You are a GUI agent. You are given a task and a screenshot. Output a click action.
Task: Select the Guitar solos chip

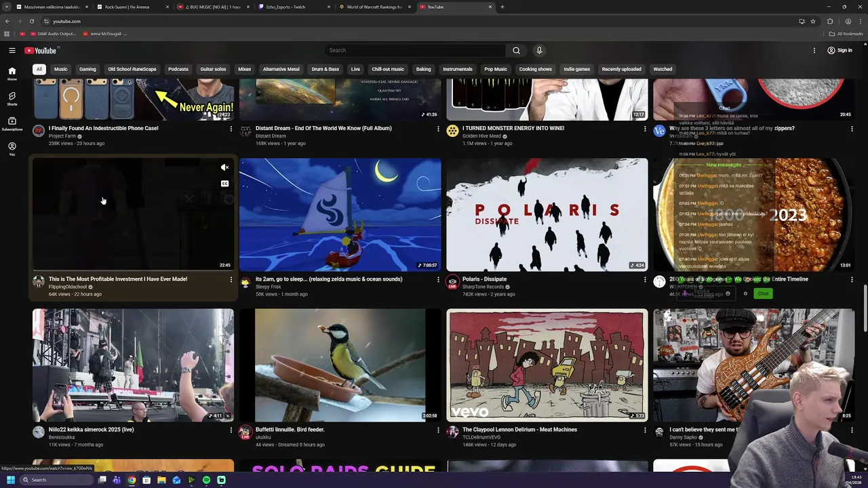[x=213, y=69]
